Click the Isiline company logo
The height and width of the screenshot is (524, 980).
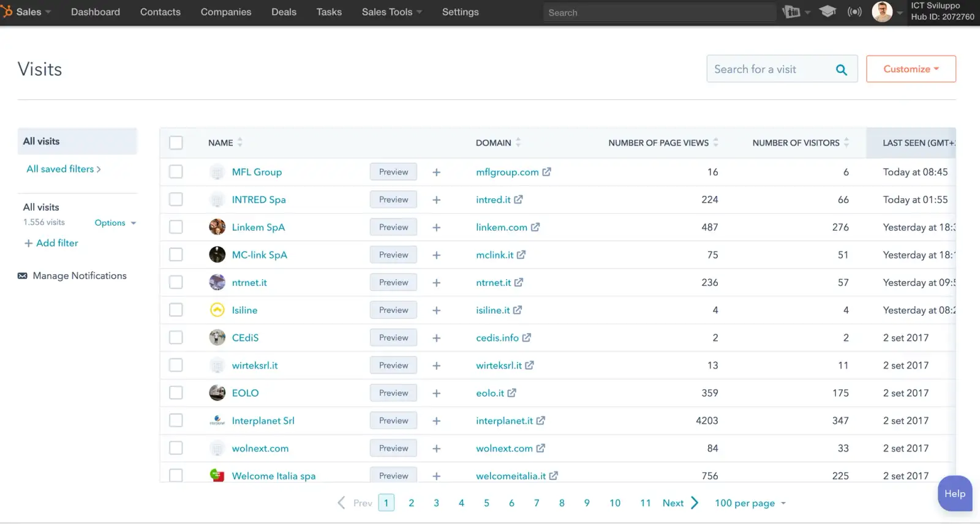[x=217, y=310]
